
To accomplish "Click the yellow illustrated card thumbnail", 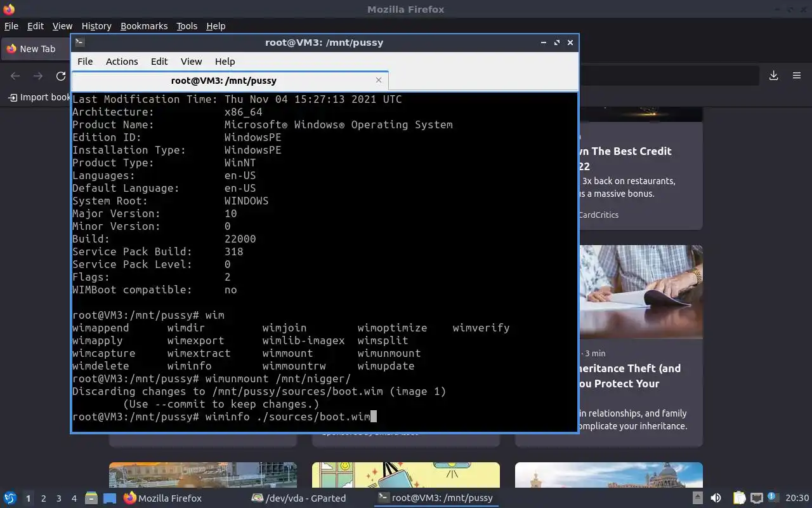I will [x=406, y=475].
